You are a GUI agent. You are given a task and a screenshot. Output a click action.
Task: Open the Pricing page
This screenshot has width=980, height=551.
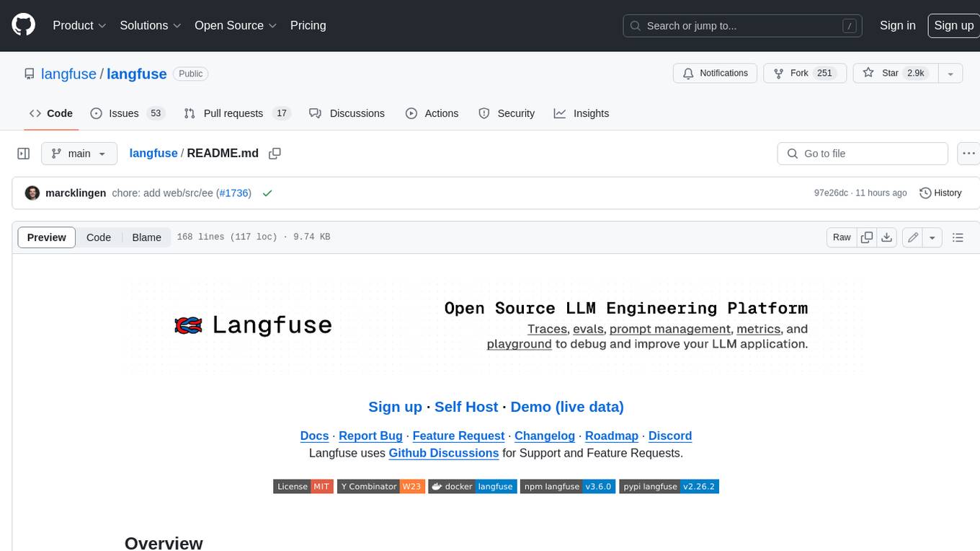click(308, 25)
